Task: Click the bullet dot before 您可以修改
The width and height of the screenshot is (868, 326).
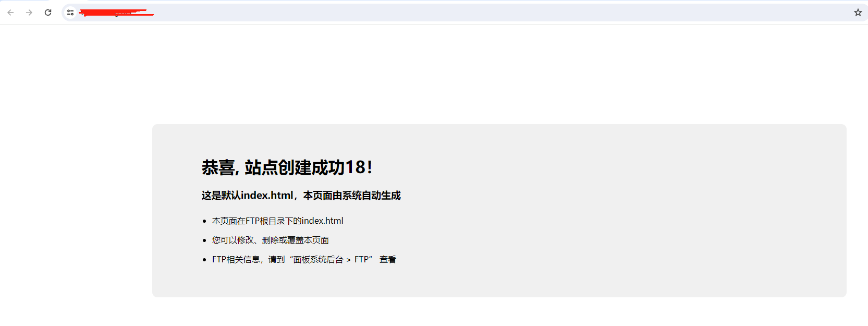Action: (x=204, y=241)
